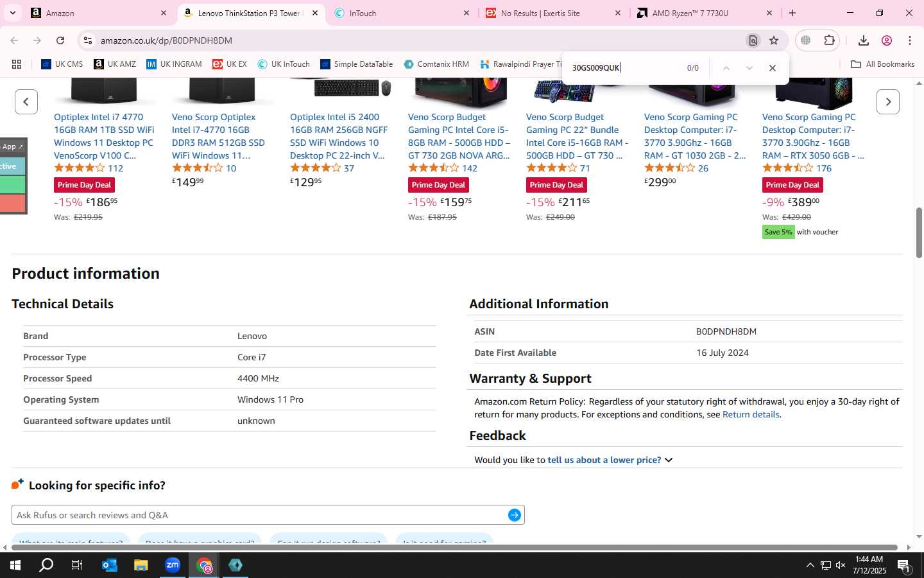Open the UK AMZ bookmark
The width and height of the screenshot is (924, 578).
(x=115, y=64)
